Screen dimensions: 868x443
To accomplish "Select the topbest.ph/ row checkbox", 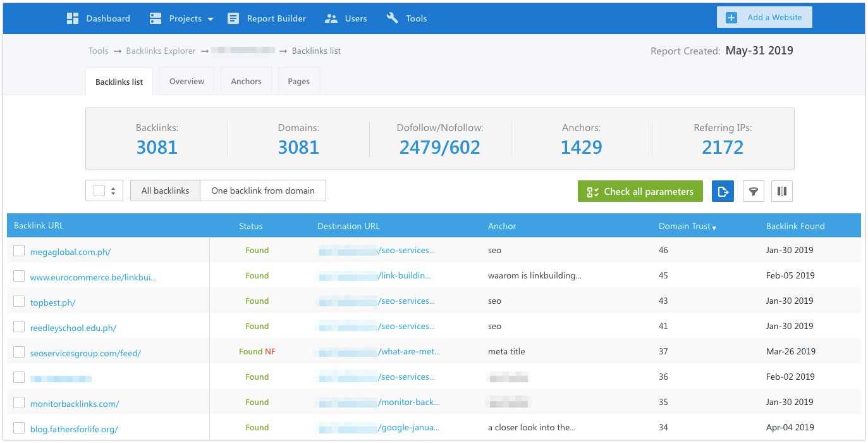I will (19, 302).
